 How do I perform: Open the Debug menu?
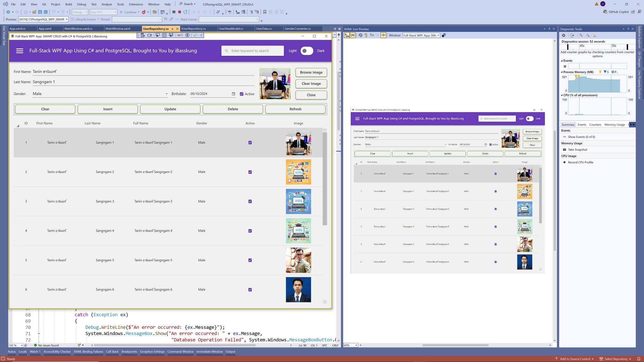pos(81,4)
